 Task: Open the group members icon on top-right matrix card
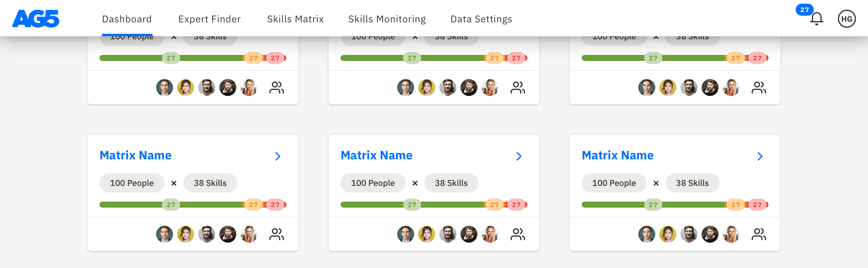[759, 87]
